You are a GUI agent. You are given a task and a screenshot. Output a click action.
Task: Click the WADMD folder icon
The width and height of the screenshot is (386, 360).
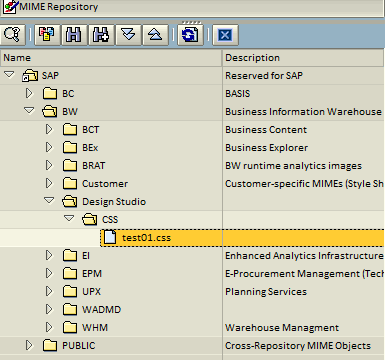click(x=70, y=310)
